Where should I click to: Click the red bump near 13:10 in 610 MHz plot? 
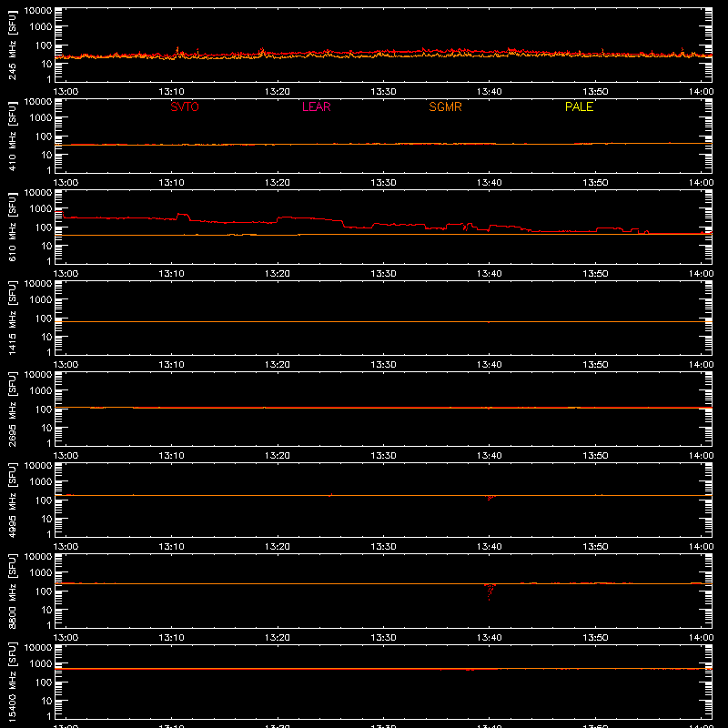[x=183, y=216]
